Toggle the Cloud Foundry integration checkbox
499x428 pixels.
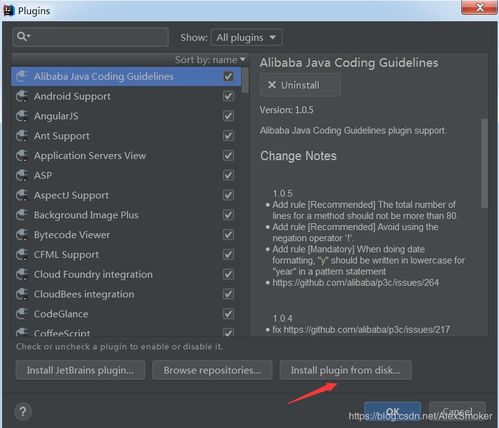click(x=228, y=274)
